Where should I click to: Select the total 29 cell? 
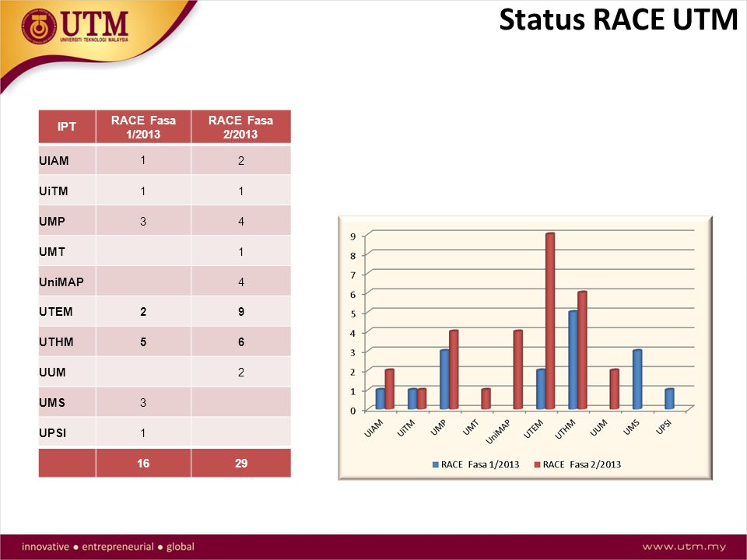241,463
